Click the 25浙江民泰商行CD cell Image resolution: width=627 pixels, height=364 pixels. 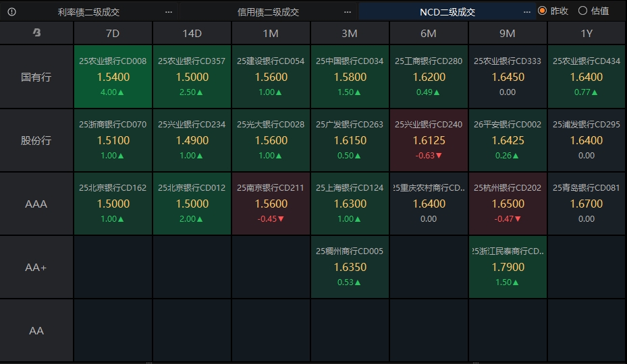pos(508,268)
